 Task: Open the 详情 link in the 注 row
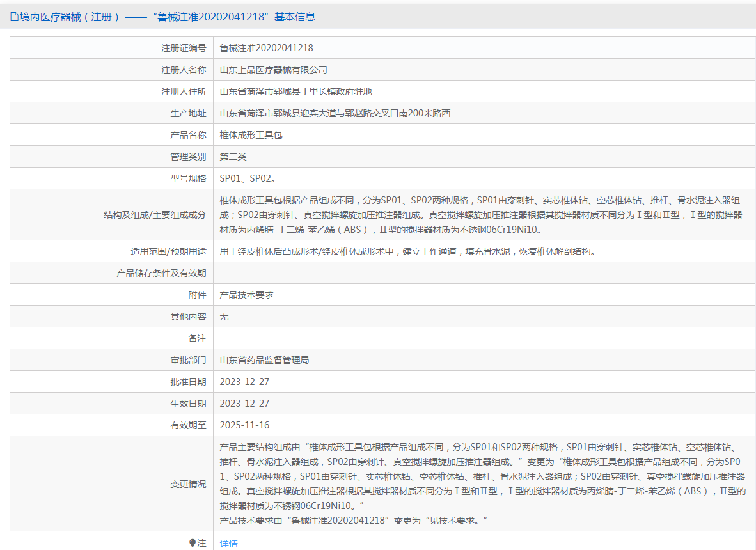pos(228,544)
